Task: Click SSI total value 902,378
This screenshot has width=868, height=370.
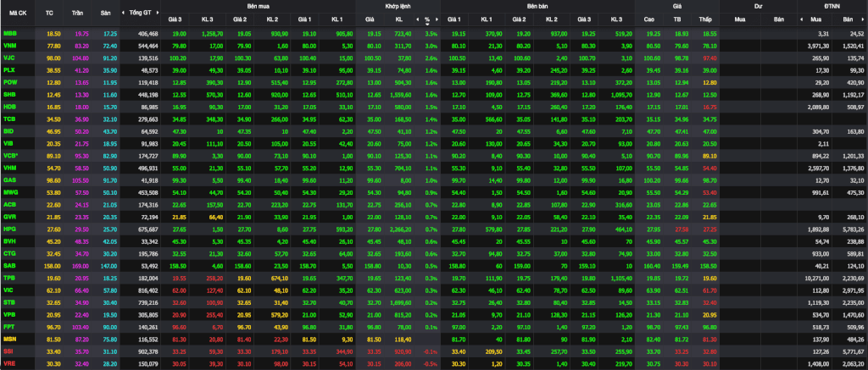Action: [x=147, y=351]
